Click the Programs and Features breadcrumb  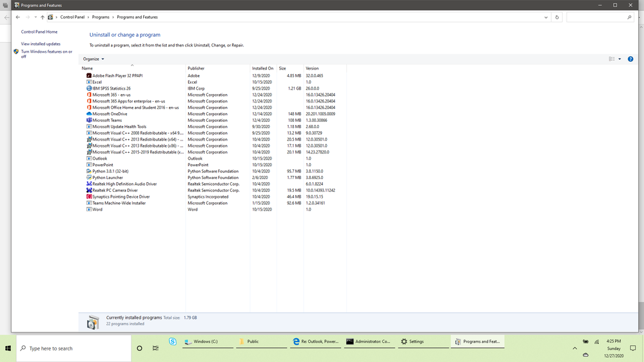click(137, 17)
